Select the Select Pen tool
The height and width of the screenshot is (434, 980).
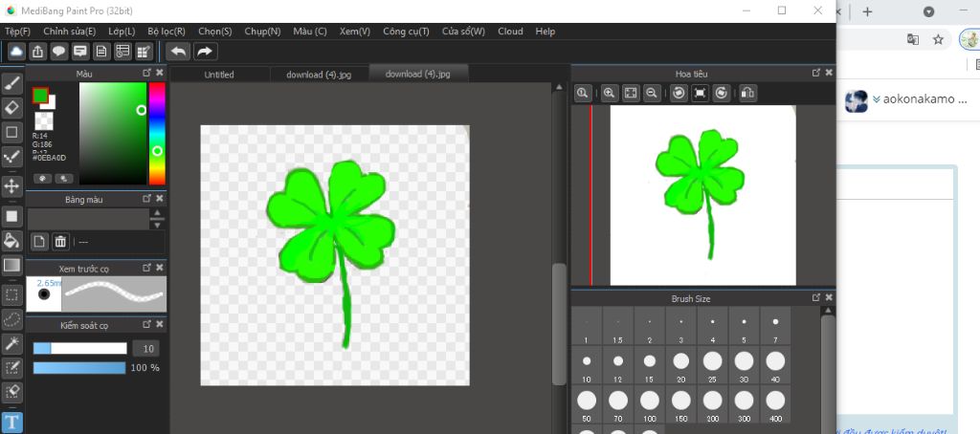11,368
